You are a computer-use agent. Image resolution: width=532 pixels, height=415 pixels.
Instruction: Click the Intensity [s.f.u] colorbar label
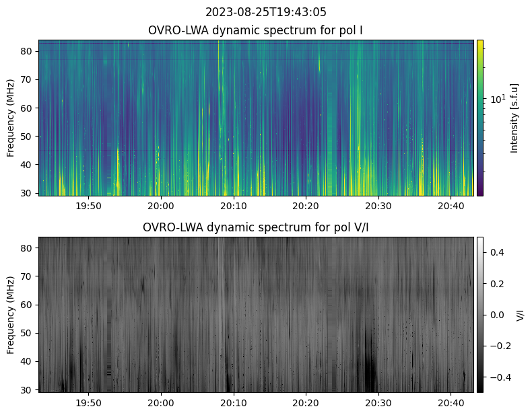tap(514, 118)
